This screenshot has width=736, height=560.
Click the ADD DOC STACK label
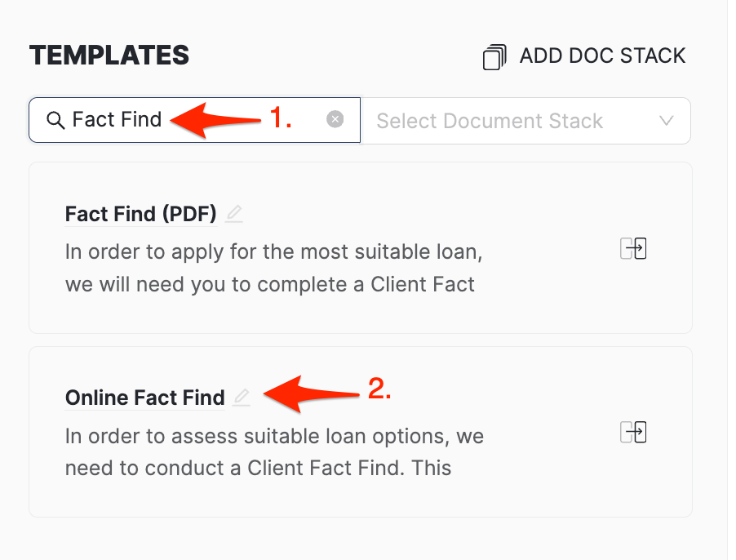602,56
